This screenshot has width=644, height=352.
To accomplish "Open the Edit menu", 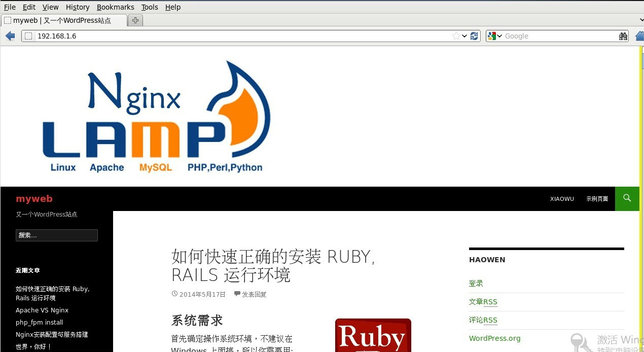I will pyautogui.click(x=29, y=7).
